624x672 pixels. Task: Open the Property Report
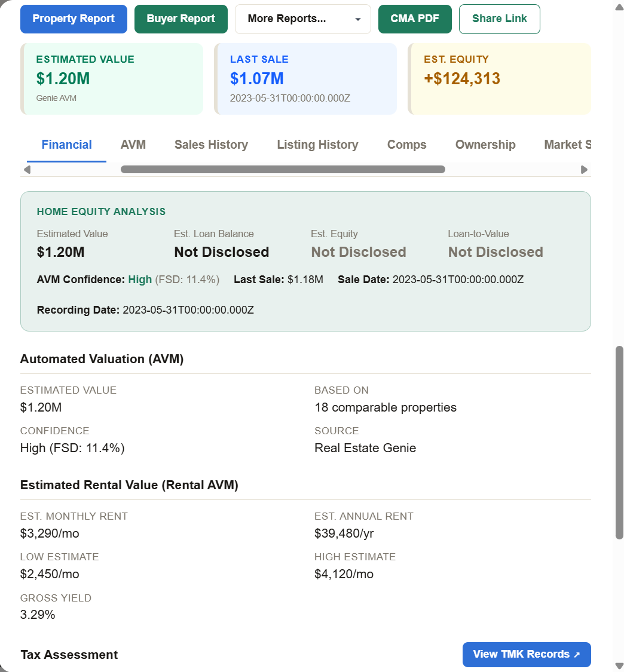point(74,19)
